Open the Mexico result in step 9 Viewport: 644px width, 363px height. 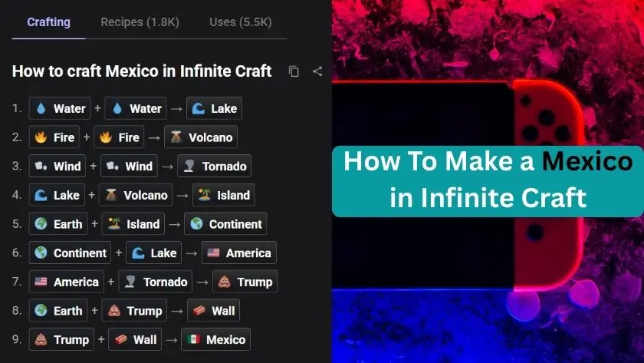[x=216, y=339]
